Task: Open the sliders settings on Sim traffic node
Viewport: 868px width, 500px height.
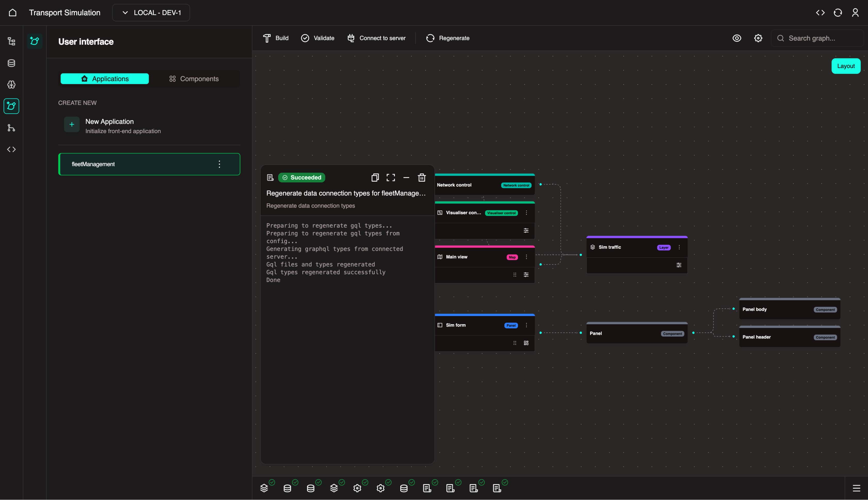Action: click(x=679, y=265)
